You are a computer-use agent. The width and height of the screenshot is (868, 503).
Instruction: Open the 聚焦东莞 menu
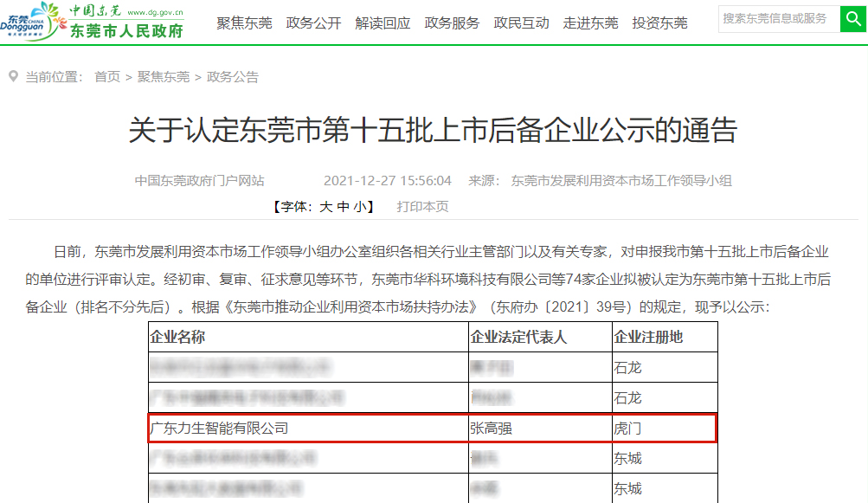[244, 23]
